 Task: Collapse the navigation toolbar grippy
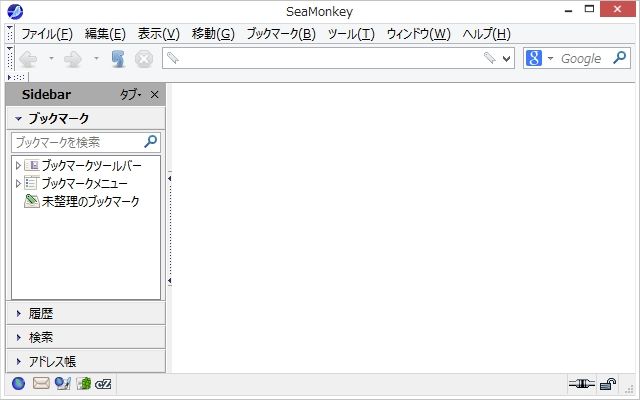click(x=10, y=58)
